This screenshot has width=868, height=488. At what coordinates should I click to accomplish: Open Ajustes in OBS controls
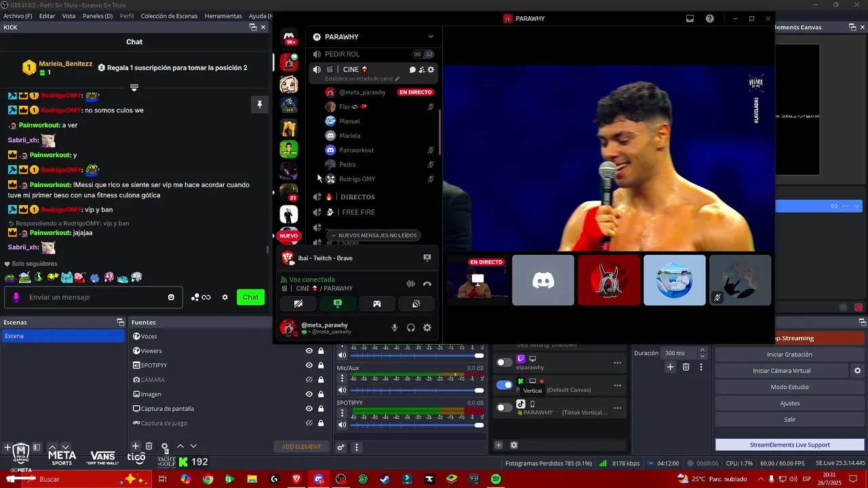click(x=789, y=403)
